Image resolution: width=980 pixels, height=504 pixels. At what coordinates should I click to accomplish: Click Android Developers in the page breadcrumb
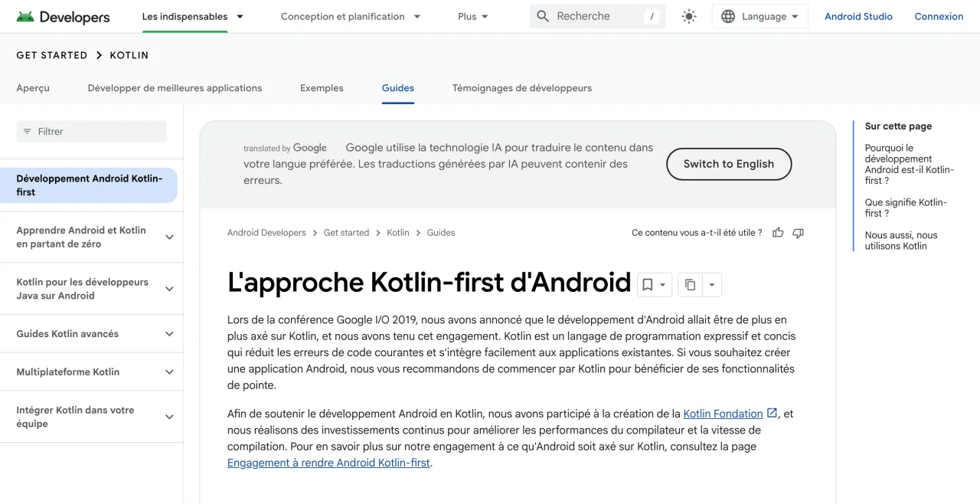pyautogui.click(x=266, y=233)
